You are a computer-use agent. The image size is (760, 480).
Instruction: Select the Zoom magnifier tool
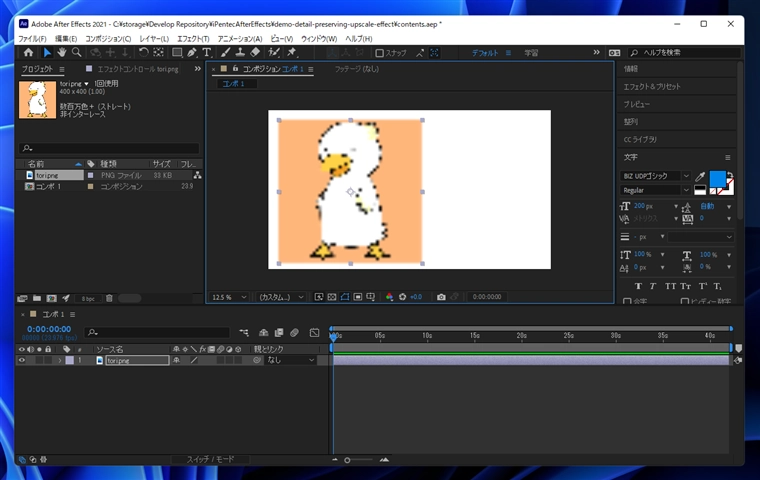click(76, 52)
